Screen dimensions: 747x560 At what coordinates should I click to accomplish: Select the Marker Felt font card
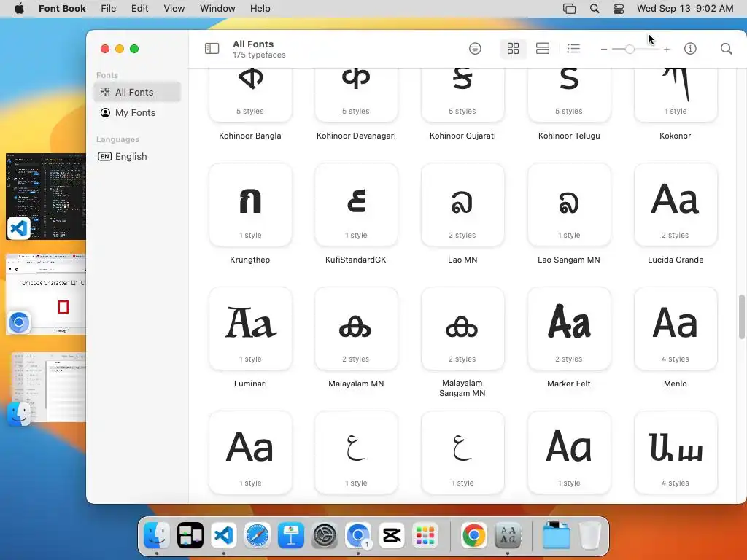[x=569, y=329]
